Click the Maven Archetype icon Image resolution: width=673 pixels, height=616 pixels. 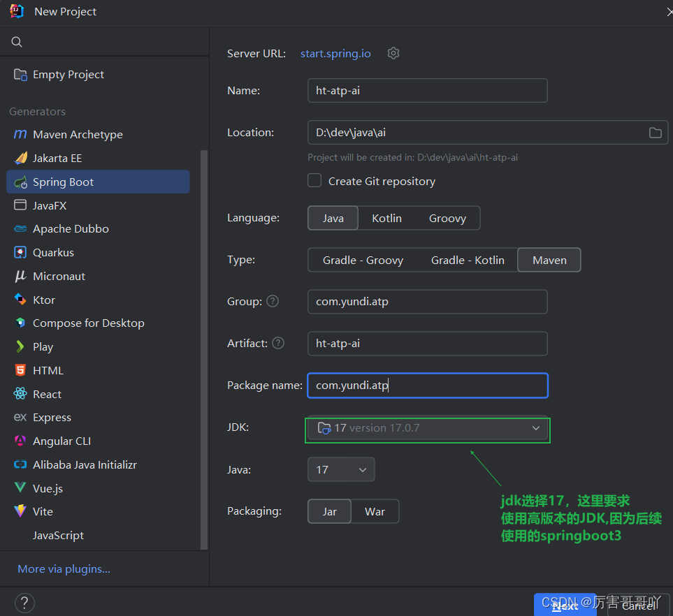pos(20,134)
